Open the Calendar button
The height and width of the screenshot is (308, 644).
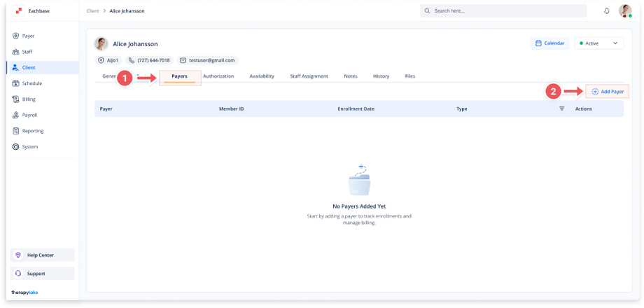(549, 43)
